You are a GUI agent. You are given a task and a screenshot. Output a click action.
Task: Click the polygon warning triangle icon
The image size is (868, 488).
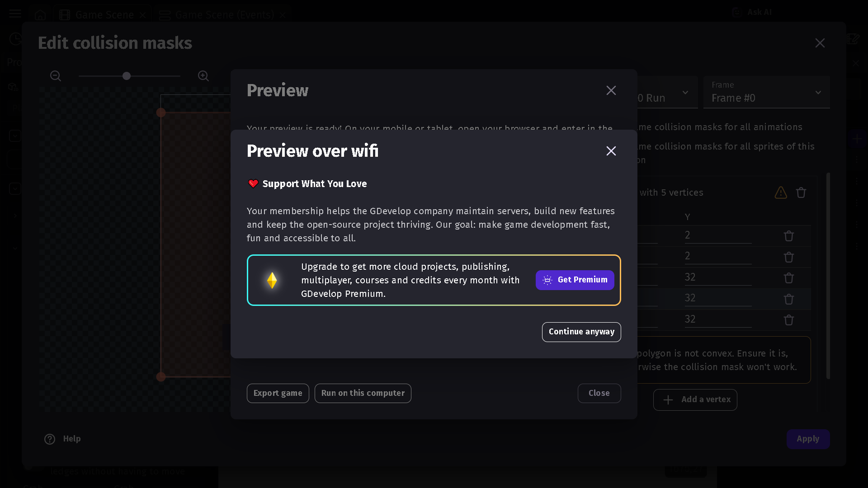click(x=781, y=193)
